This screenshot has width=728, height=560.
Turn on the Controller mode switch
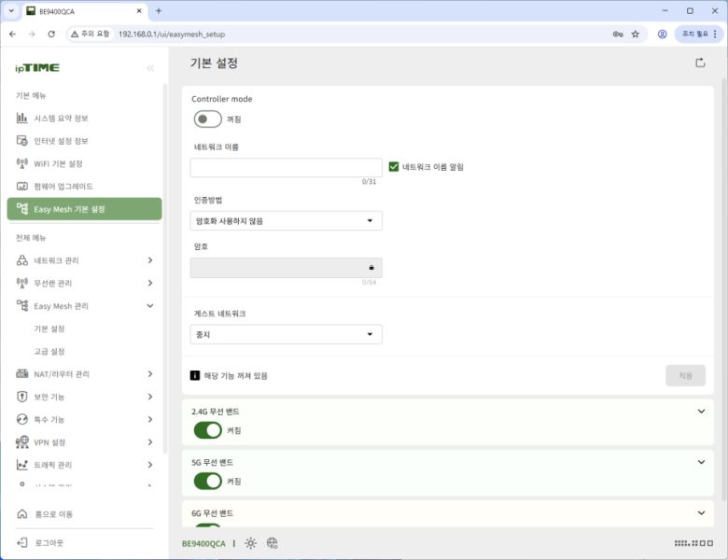(207, 119)
